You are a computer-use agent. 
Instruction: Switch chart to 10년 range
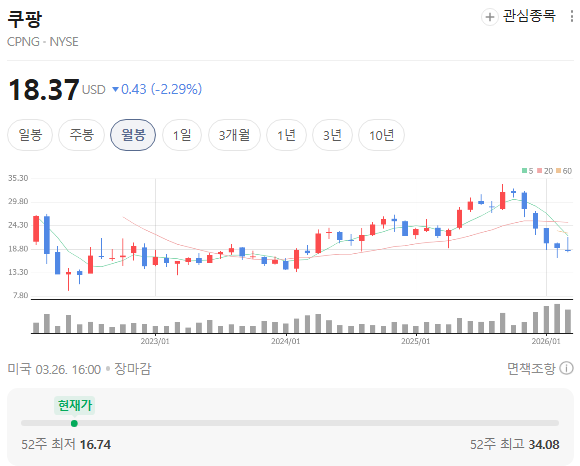(x=381, y=135)
